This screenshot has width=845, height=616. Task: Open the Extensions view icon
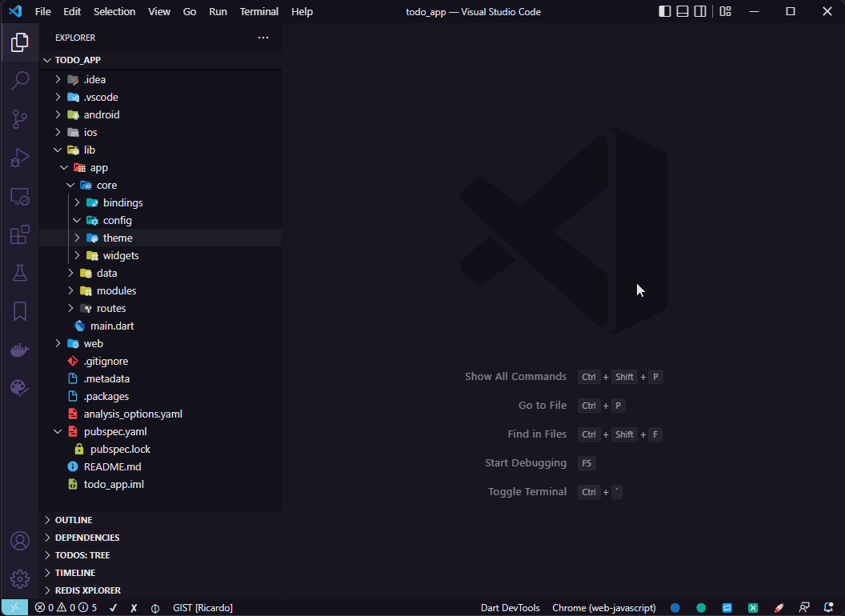click(19, 235)
